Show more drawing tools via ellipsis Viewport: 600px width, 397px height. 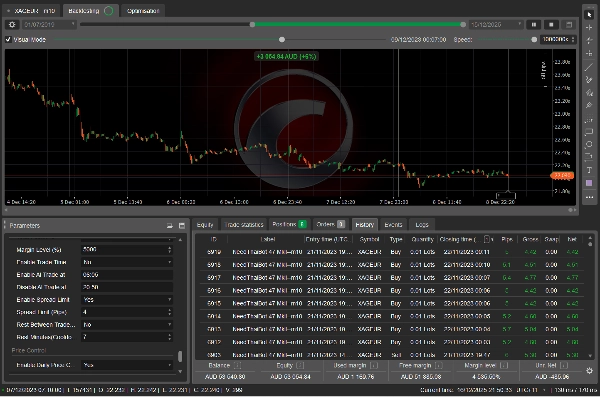point(589,197)
